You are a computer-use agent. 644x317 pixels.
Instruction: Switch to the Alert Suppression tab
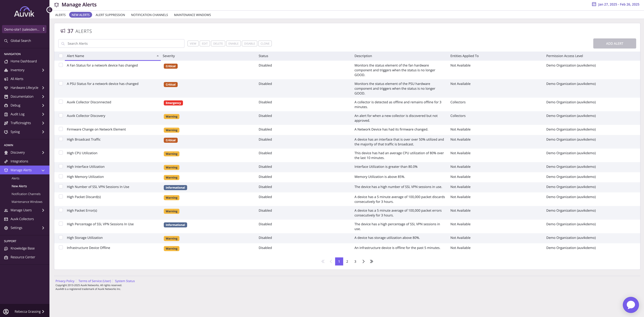[110, 15]
